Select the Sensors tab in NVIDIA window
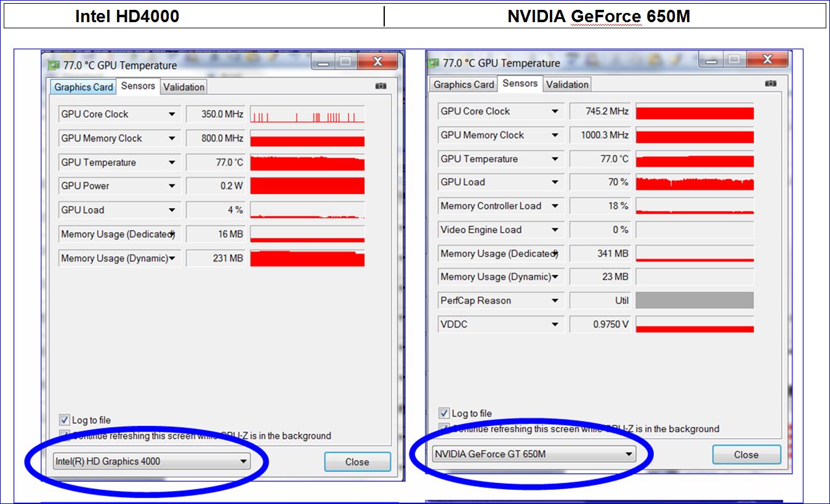Viewport: 830px width, 504px height. 520,84
